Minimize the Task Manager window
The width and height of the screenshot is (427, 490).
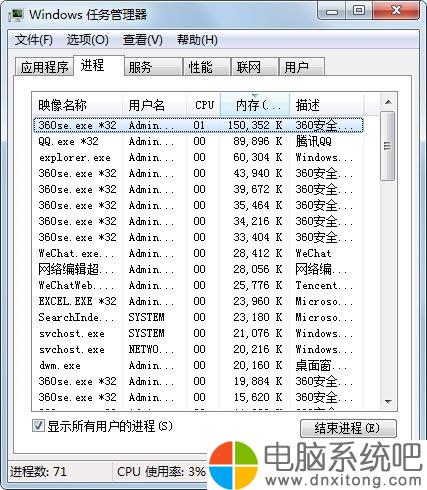(x=332, y=12)
